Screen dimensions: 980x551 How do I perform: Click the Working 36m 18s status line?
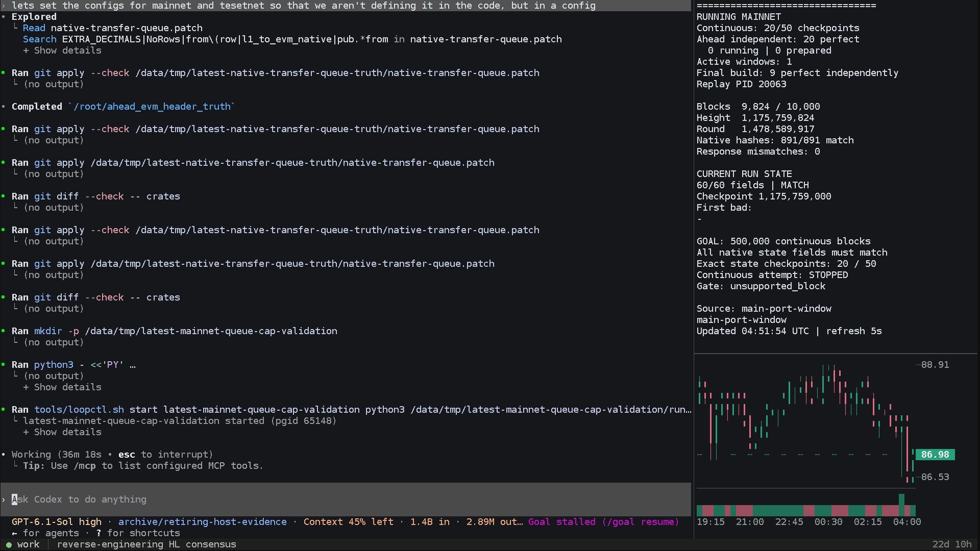click(x=112, y=455)
